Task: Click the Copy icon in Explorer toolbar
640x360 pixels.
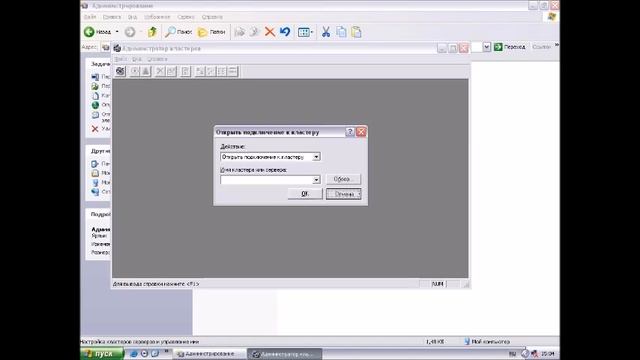Action: click(341, 32)
